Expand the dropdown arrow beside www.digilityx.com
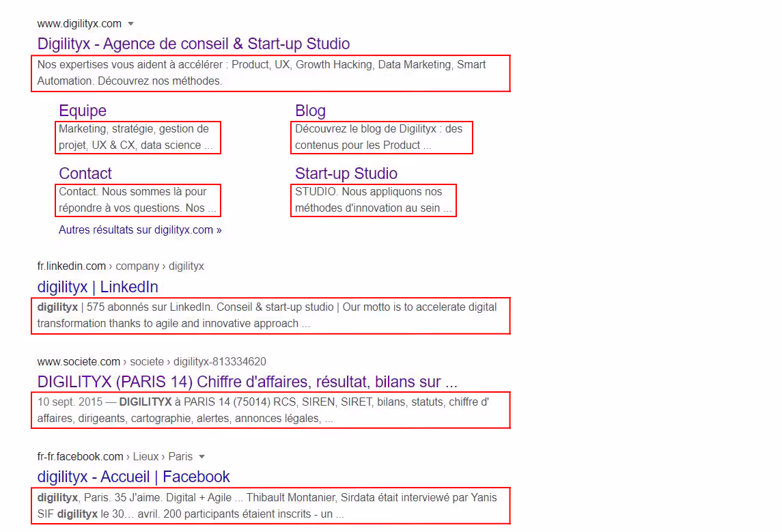Screen dimensions: 782x532 (130, 24)
